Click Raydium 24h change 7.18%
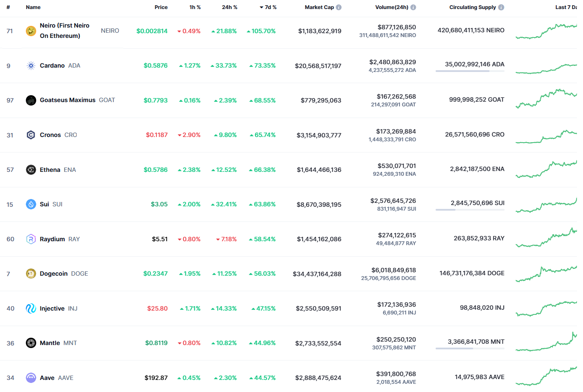 (x=227, y=239)
